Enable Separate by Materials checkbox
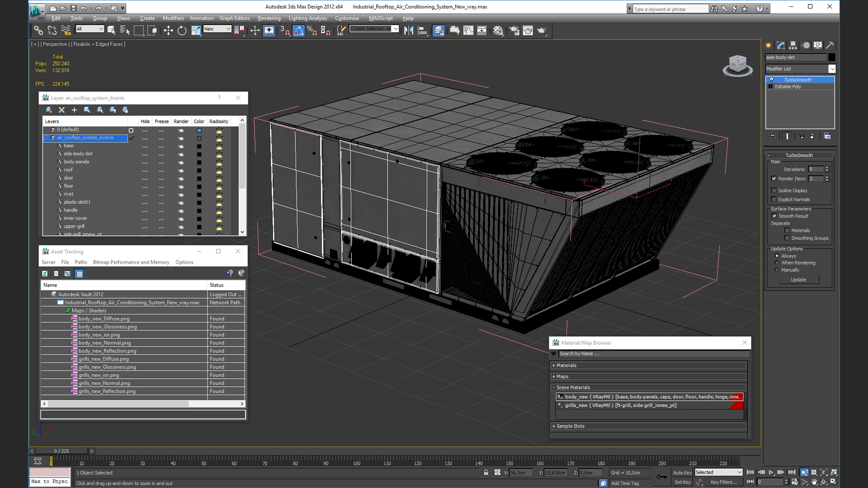The width and height of the screenshot is (868, 488). pyautogui.click(x=787, y=230)
